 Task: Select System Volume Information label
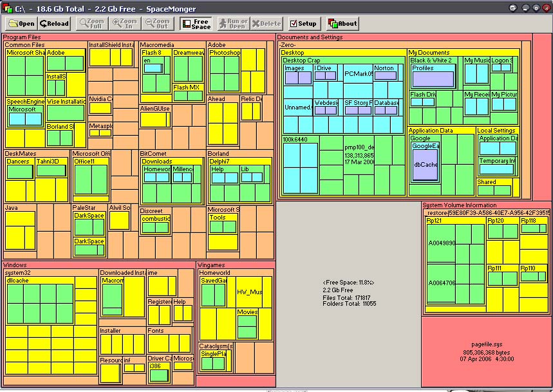[x=459, y=205]
